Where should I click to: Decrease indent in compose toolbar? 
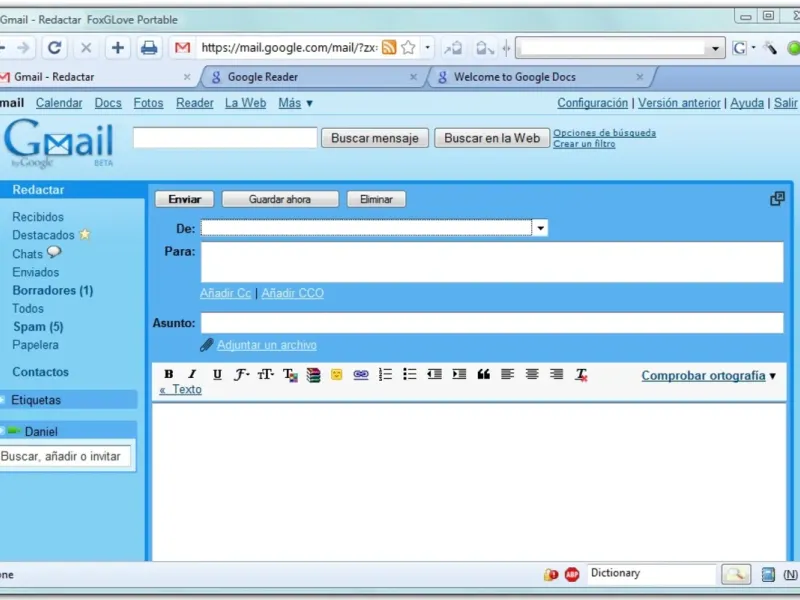point(434,374)
